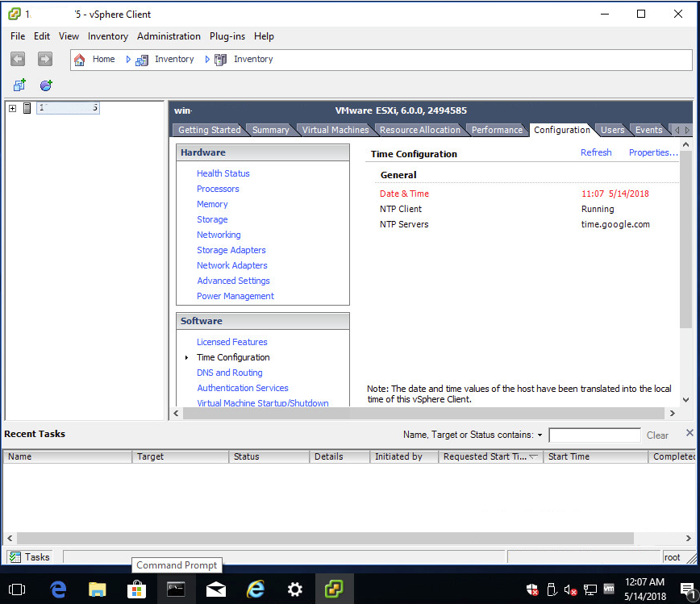The image size is (700, 604).
Task: Open Task View on the taskbar
Action: (x=17, y=589)
